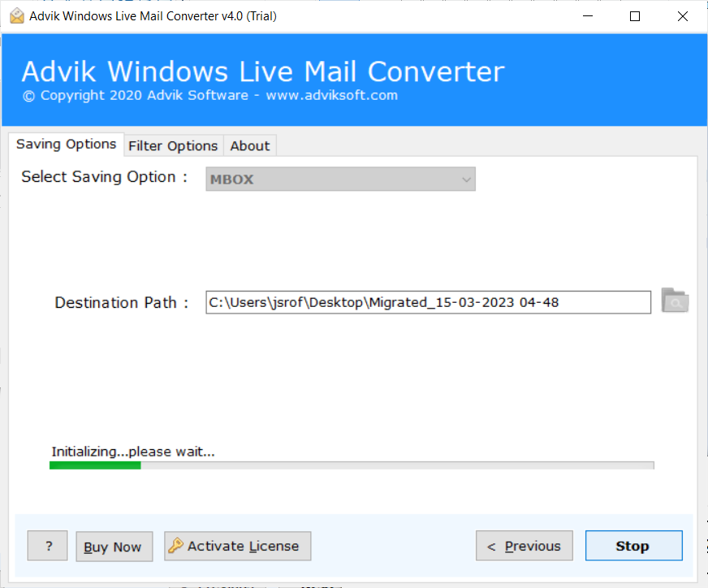Image resolution: width=708 pixels, height=588 pixels.
Task: Click key icon on Activate License
Action: (175, 546)
